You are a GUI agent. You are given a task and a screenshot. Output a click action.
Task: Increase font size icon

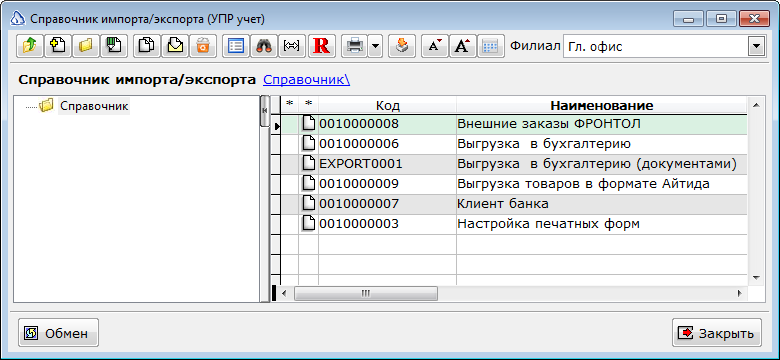(463, 46)
